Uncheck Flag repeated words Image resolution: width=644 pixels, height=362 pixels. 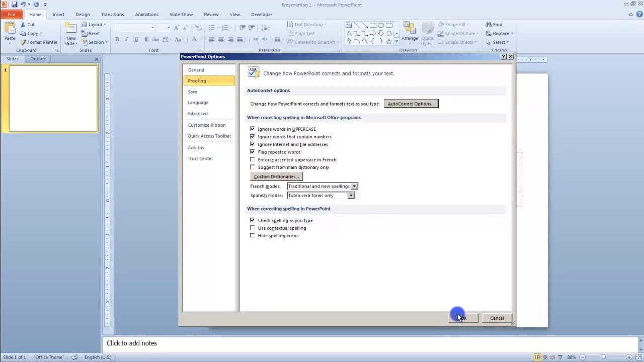click(x=253, y=152)
